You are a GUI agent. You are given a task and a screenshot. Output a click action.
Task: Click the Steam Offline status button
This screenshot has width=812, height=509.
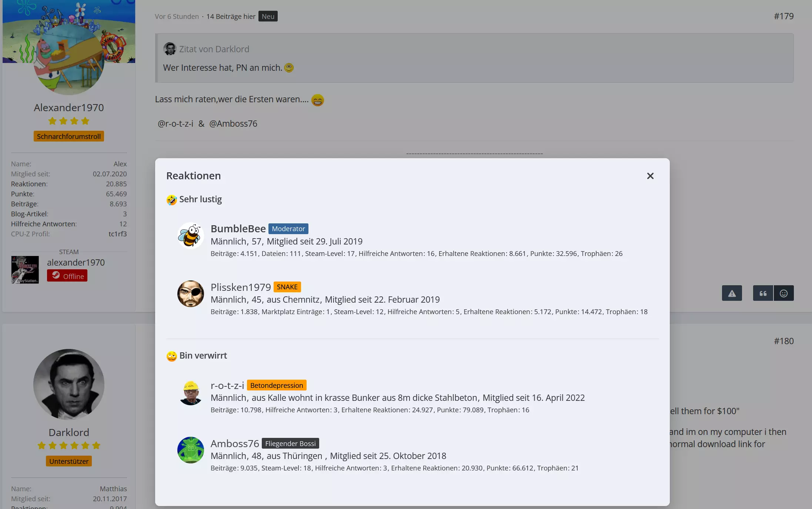[x=67, y=276]
